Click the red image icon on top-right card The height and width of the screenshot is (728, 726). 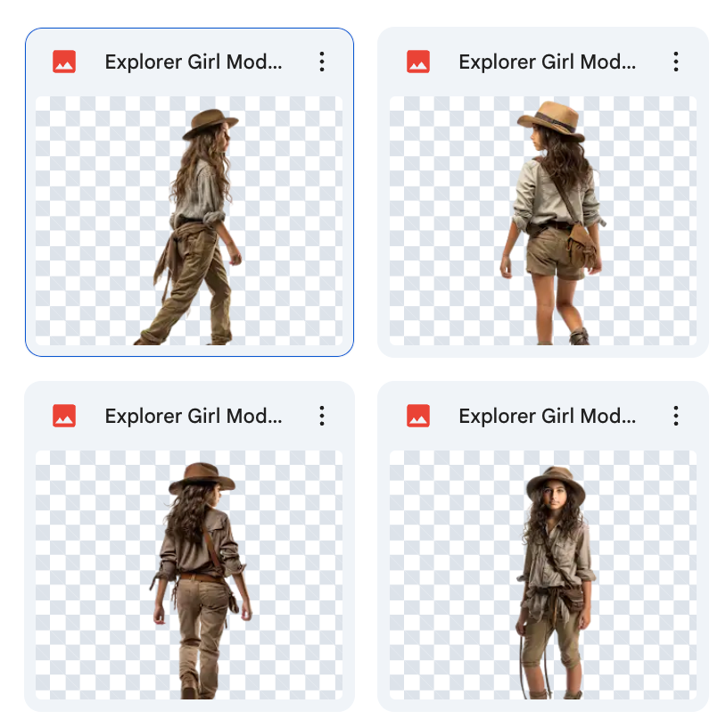tap(418, 62)
